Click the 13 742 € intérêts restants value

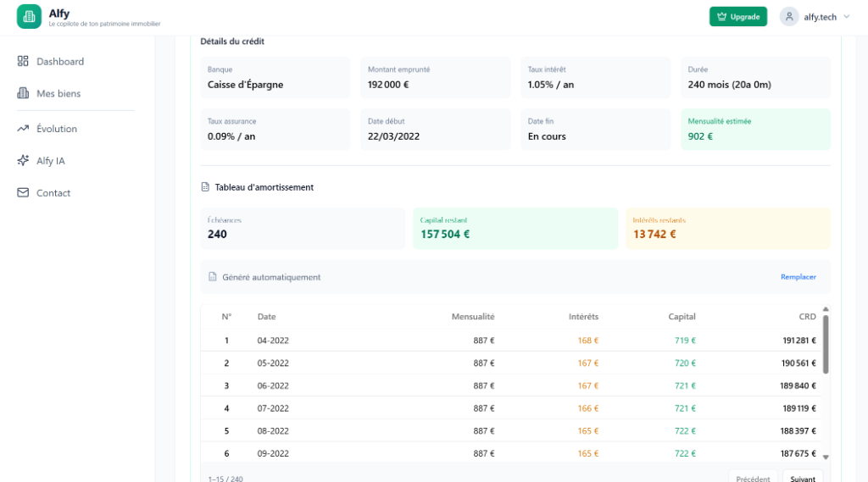(654, 234)
